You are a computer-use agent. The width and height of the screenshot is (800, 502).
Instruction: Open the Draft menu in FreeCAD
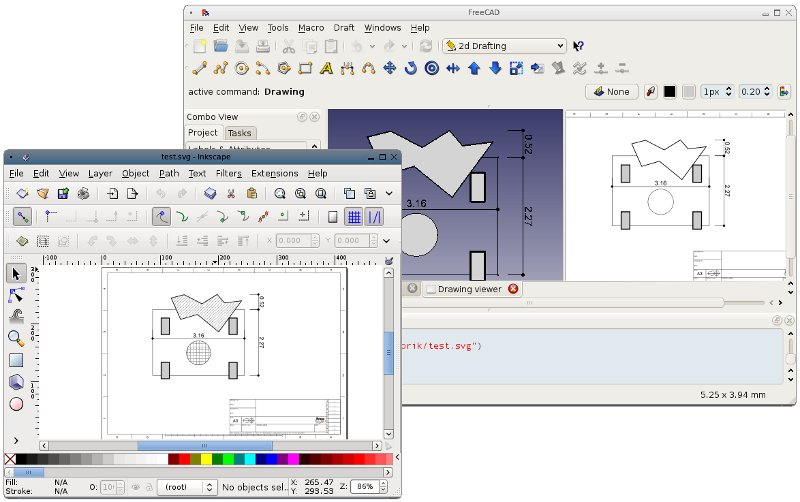(343, 28)
